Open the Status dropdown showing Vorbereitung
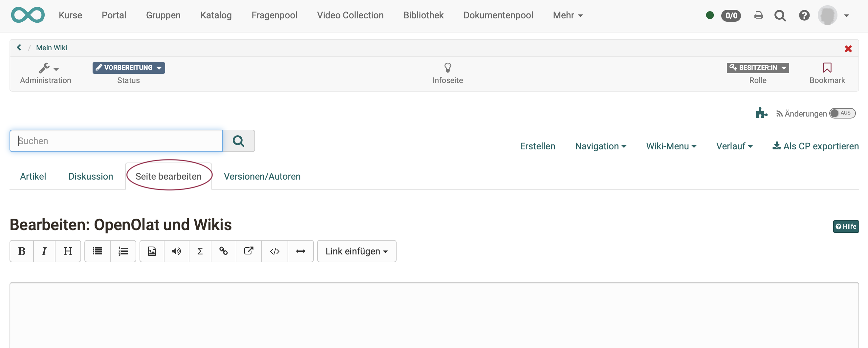 128,67
